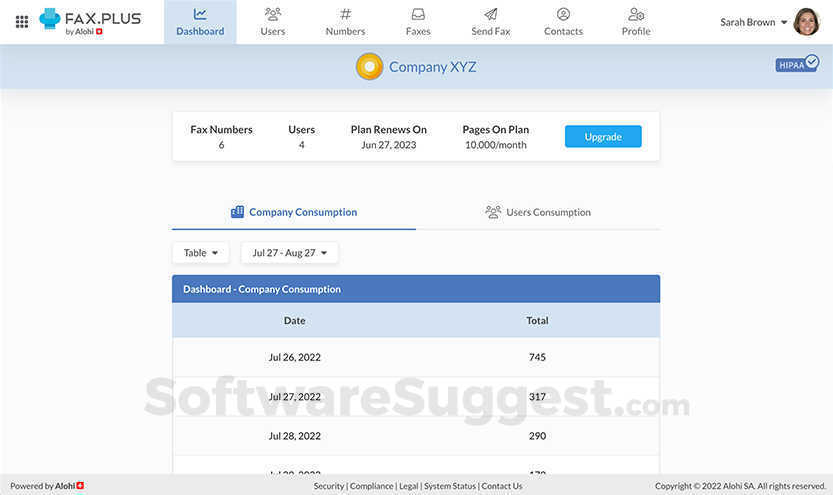Open the Table view dropdown
This screenshot has width=833, height=495.
pyautogui.click(x=200, y=253)
